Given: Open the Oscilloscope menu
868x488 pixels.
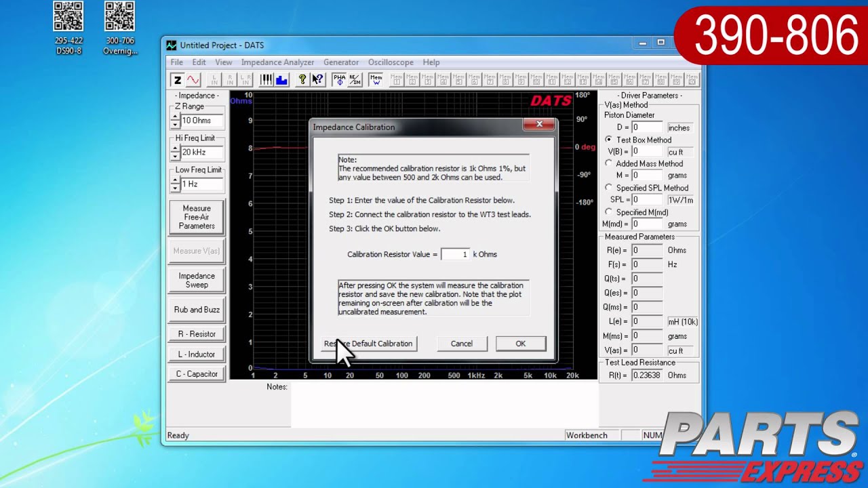Looking at the screenshot, I should [391, 62].
